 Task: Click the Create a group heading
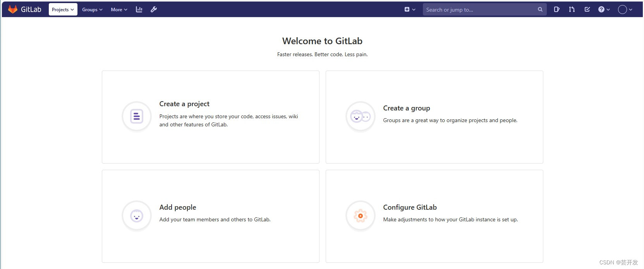pos(407,108)
